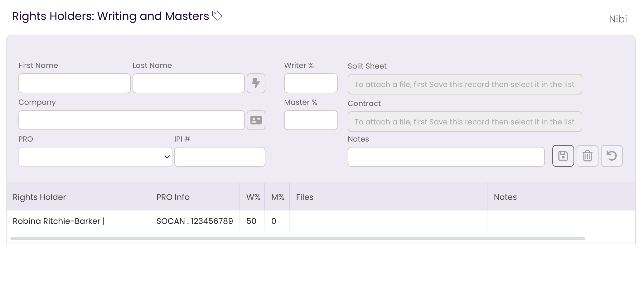Image resolution: width=644 pixels, height=305 pixels.
Task: Click the Contract attachment box
Action: coord(465,122)
